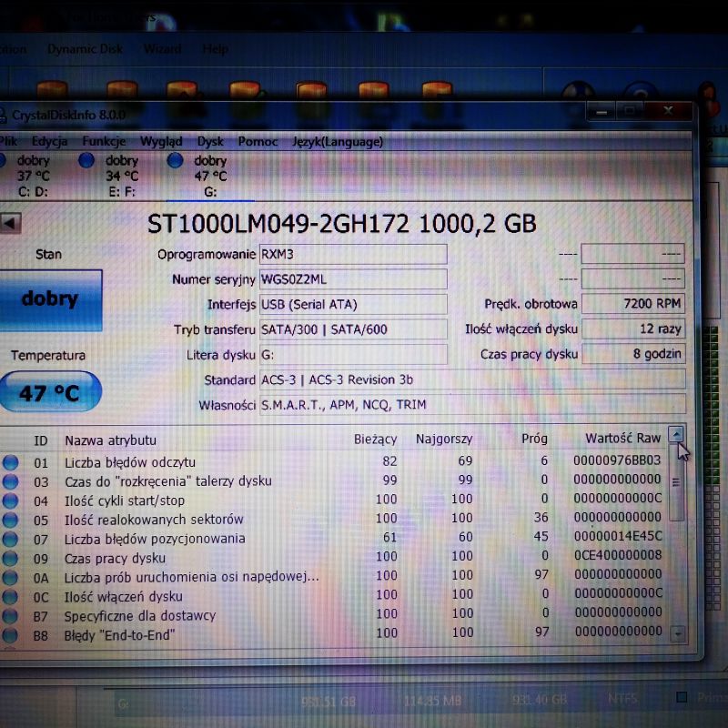Click status dot for attribute 0C
This screenshot has width=728, height=728.
pyautogui.click(x=10, y=597)
